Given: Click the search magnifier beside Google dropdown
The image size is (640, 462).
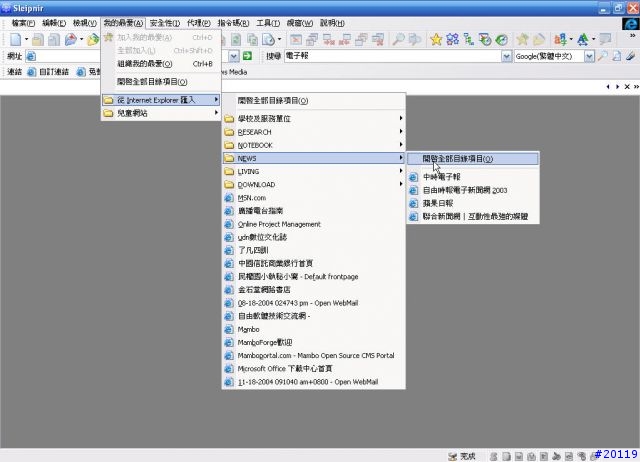Looking at the screenshot, I should (602, 56).
